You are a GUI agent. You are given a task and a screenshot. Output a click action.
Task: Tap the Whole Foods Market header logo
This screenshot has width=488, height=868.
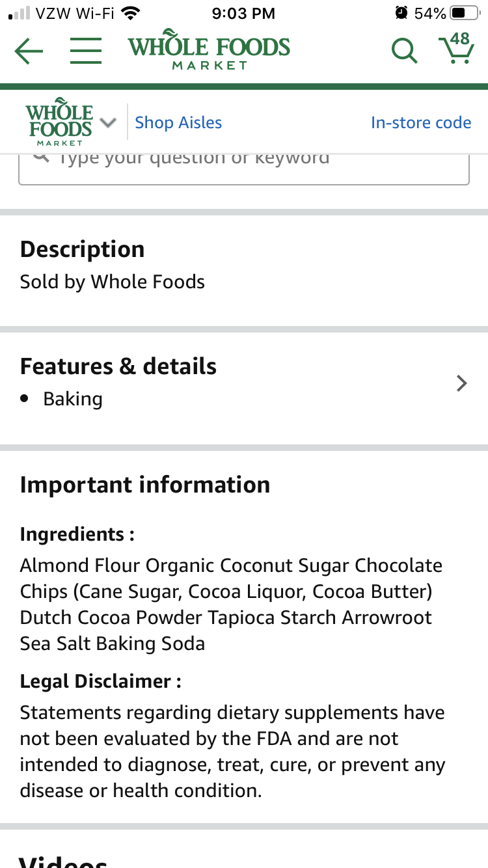(209, 51)
